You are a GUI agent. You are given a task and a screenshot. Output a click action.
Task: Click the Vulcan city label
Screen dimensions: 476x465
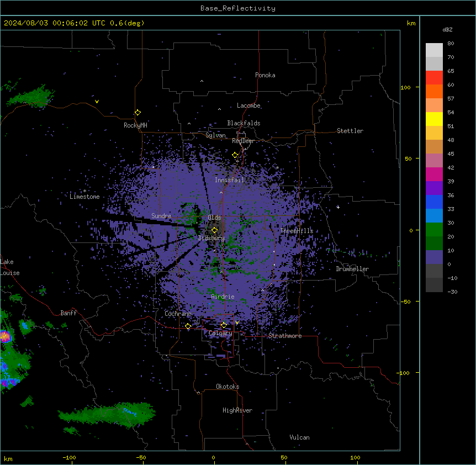pos(299,437)
